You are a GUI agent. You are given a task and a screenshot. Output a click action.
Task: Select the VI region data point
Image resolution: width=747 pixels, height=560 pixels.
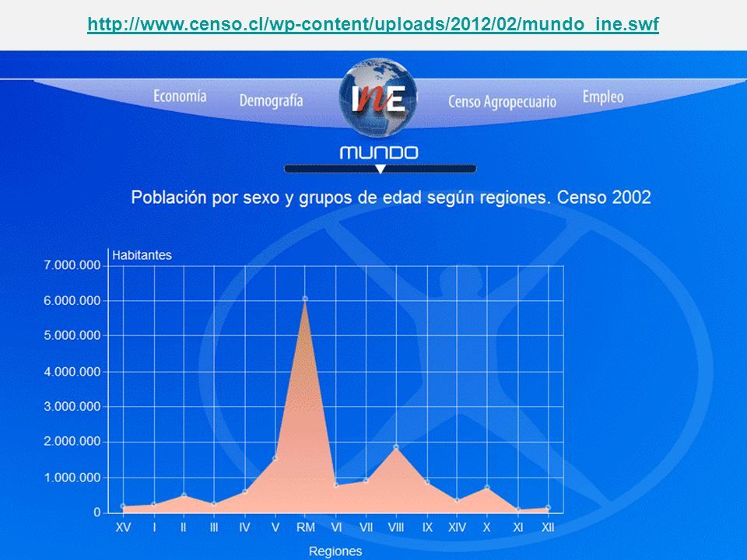(x=336, y=485)
